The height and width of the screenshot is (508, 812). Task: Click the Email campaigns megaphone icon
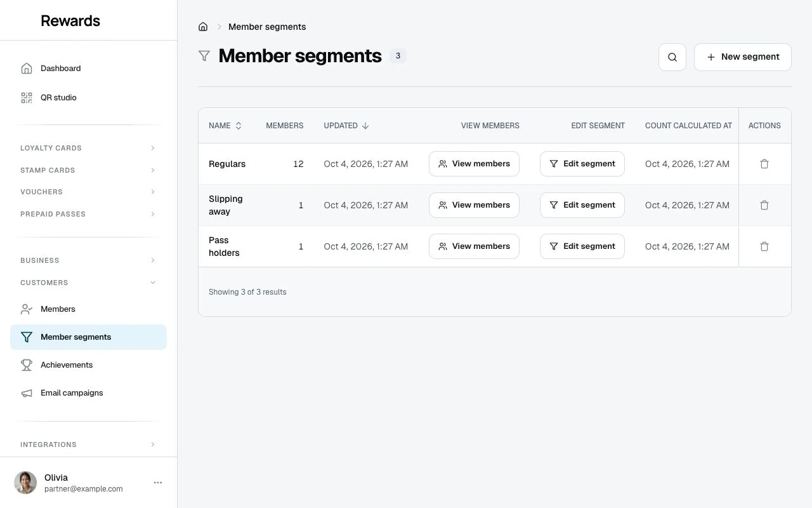point(27,393)
